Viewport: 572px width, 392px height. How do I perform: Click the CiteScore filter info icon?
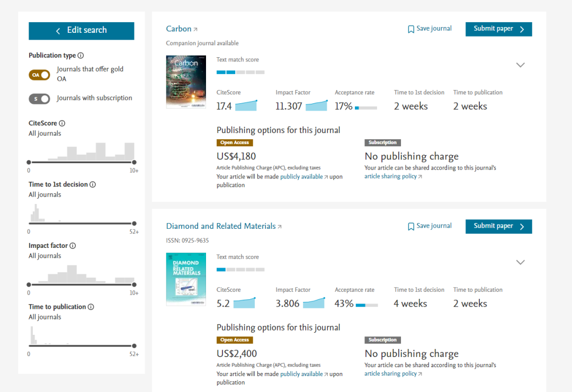tap(62, 123)
